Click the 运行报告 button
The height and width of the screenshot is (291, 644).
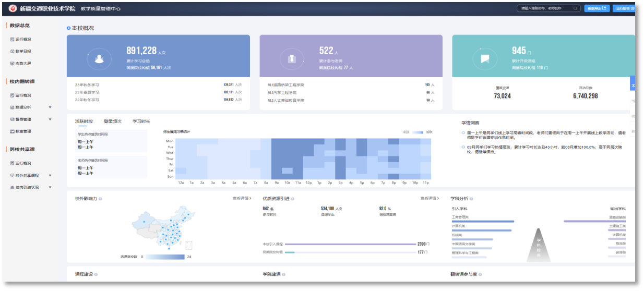tap(625, 8)
